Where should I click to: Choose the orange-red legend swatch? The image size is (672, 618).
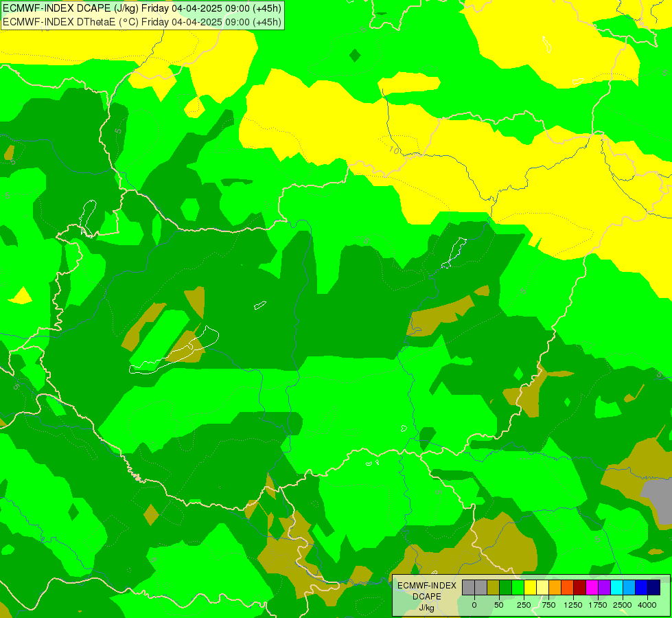[568, 587]
